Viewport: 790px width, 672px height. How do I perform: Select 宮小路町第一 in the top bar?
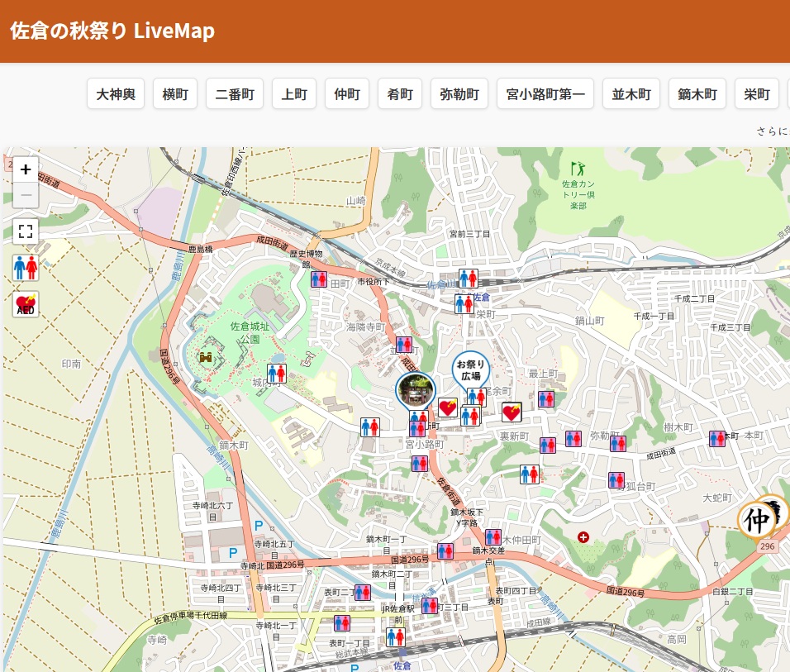point(545,94)
